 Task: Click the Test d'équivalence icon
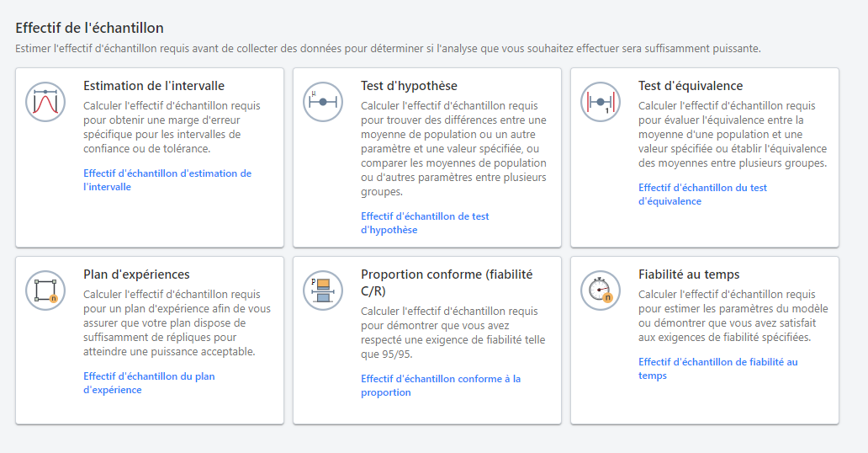point(601,102)
